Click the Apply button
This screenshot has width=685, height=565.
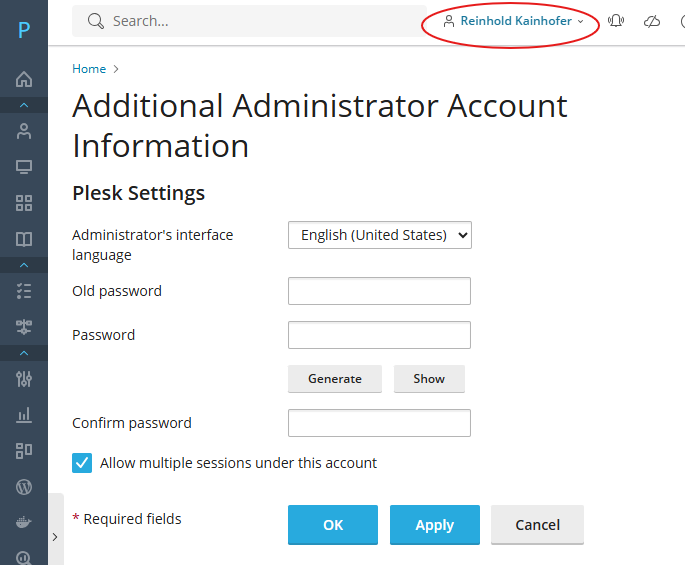(x=434, y=525)
